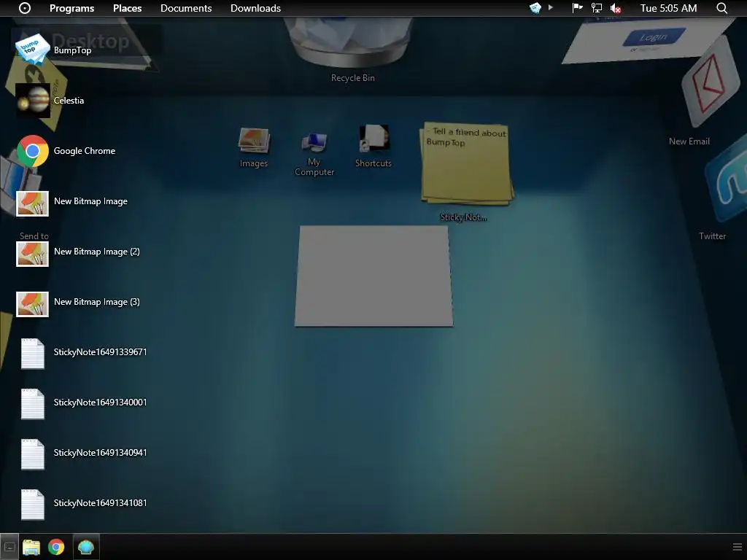Open the search magnifier icon
The width and height of the screenshot is (747, 560).
[721, 8]
